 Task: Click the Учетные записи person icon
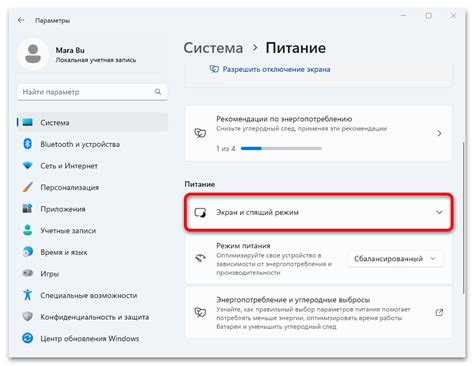point(28,230)
